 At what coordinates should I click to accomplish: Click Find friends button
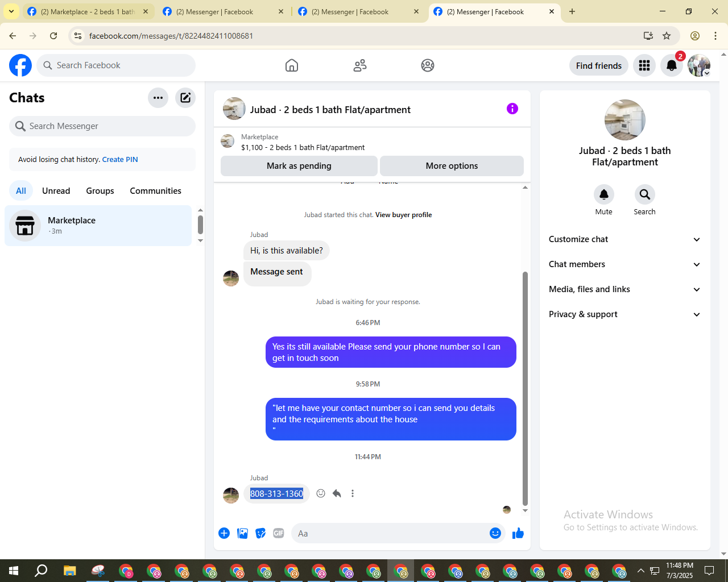(x=599, y=65)
